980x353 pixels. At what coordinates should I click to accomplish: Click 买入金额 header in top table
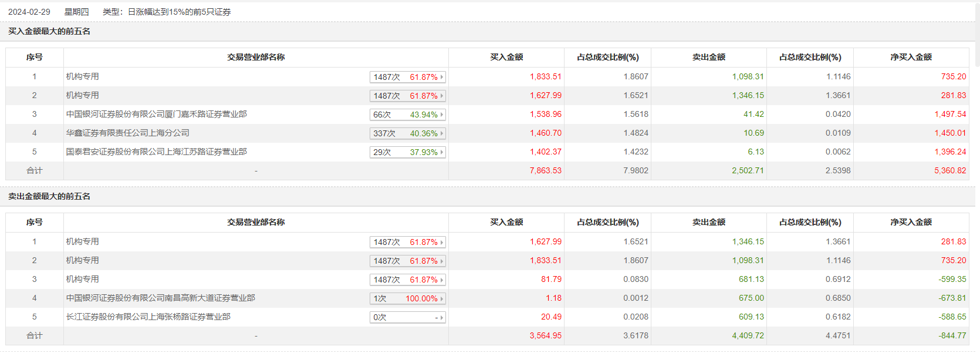tap(506, 57)
